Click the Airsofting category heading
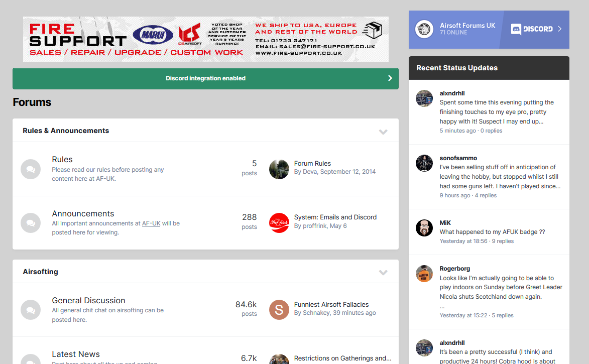Viewport: 589px width, 364px height. [x=40, y=272]
